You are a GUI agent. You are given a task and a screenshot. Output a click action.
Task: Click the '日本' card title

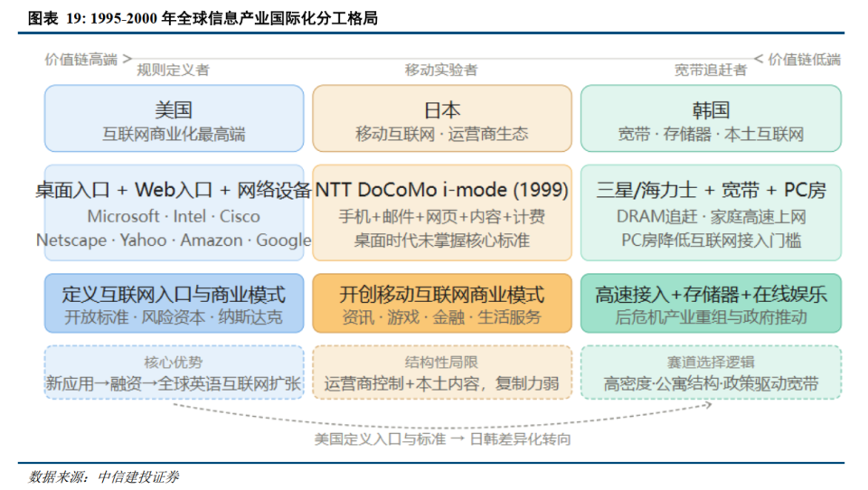click(x=442, y=110)
